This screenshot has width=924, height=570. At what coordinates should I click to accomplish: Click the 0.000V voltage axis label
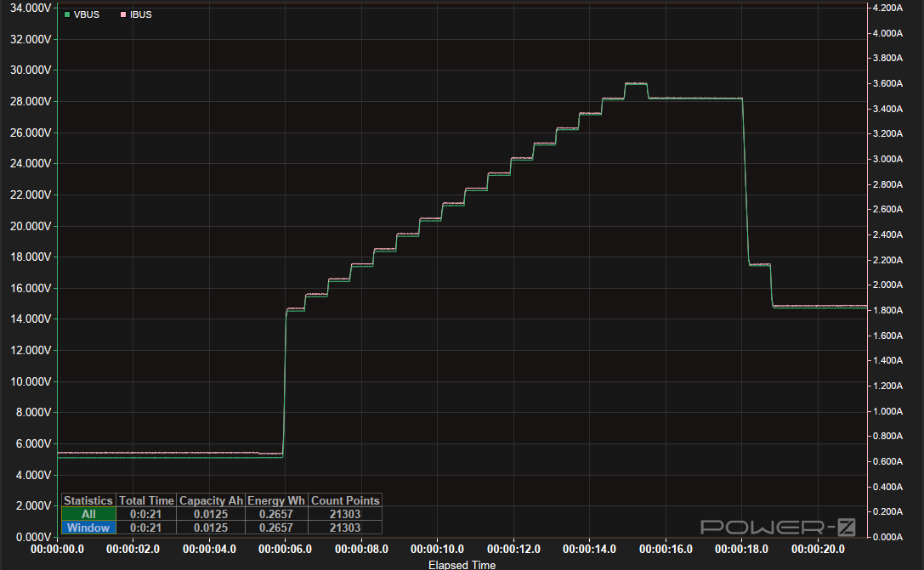[34, 537]
